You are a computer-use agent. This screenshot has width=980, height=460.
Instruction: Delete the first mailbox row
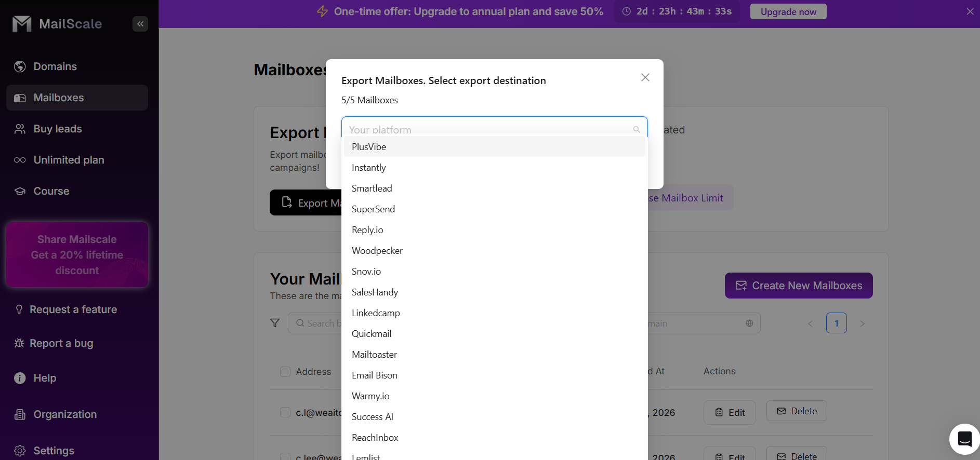(797, 411)
